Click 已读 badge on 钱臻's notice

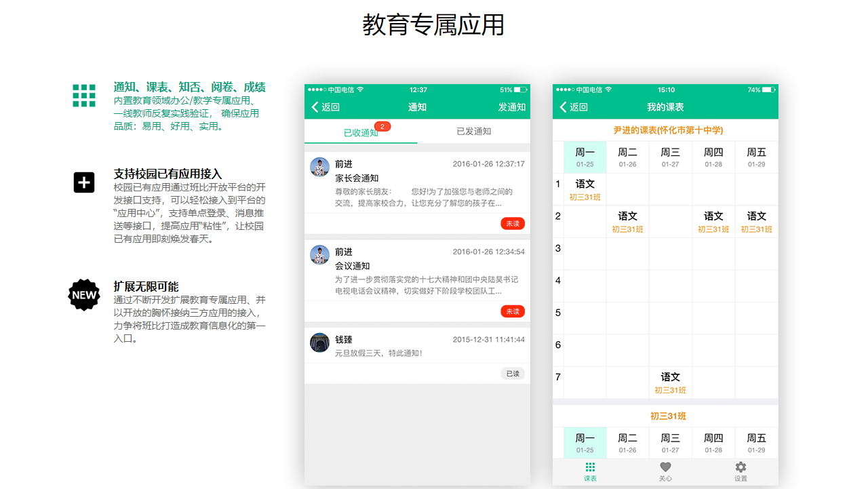(x=513, y=374)
